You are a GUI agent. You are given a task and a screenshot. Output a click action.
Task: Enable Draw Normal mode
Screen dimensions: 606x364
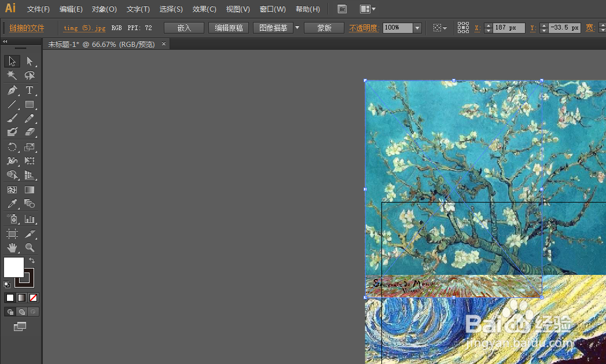(10, 312)
